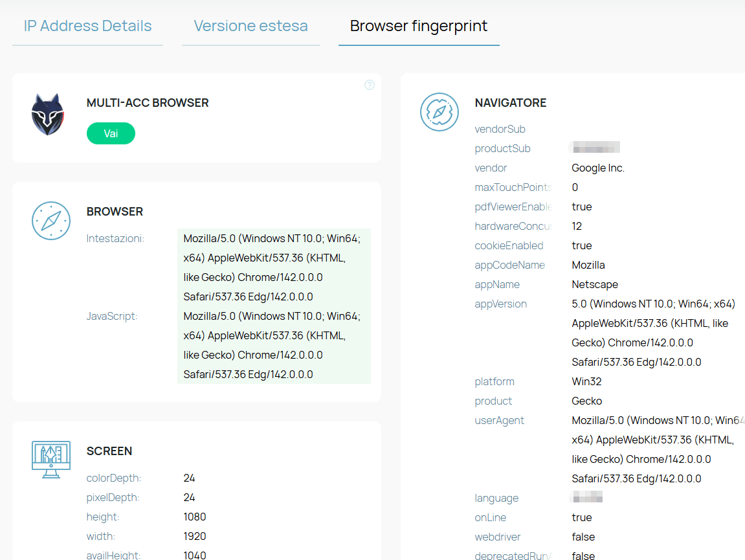
Task: Click the JavaScript user agent text
Action: (x=272, y=345)
